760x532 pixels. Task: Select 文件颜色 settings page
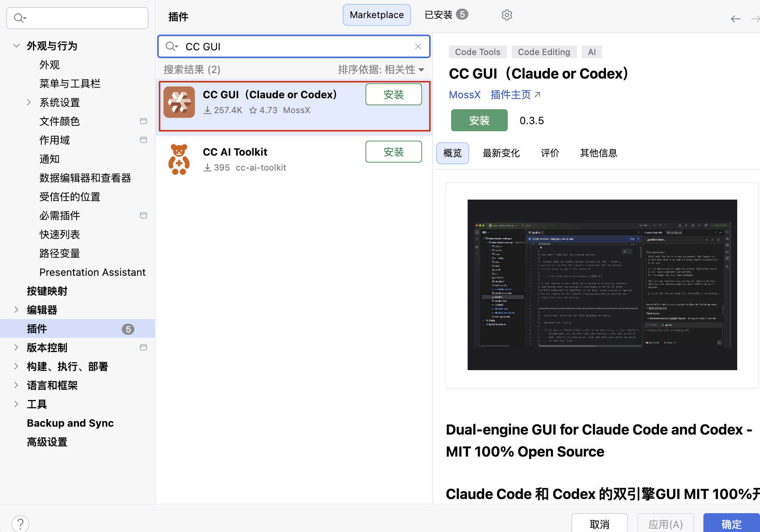coord(60,121)
